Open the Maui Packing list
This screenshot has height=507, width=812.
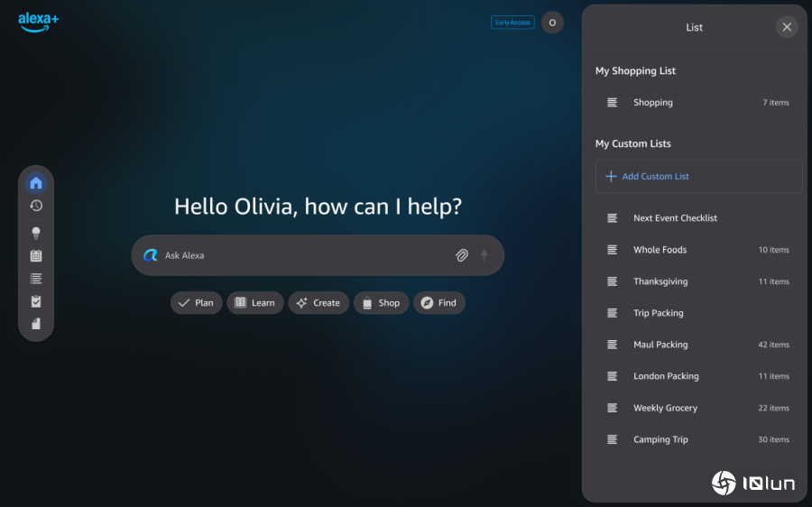coord(660,345)
